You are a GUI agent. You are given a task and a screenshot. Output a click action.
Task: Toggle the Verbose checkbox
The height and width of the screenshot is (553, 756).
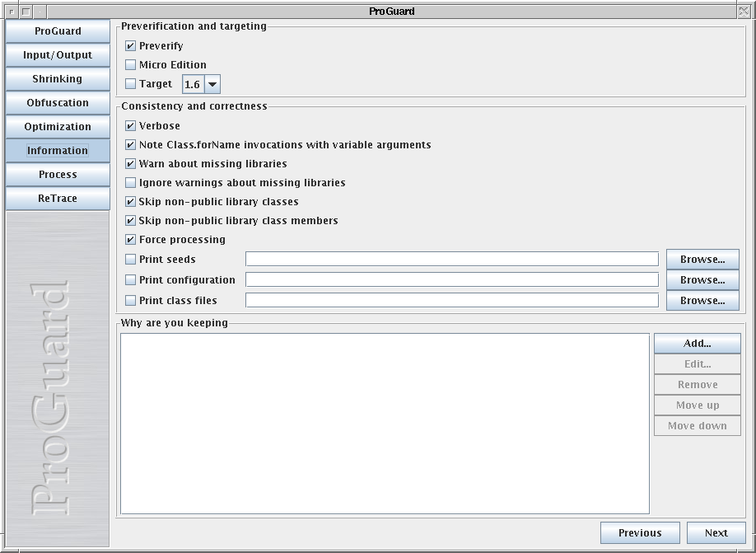[x=130, y=126]
